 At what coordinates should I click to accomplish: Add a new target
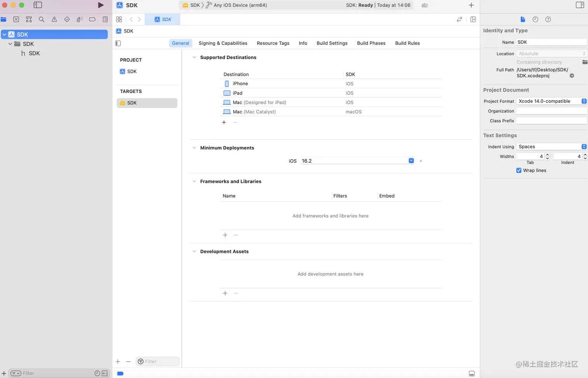[118, 361]
